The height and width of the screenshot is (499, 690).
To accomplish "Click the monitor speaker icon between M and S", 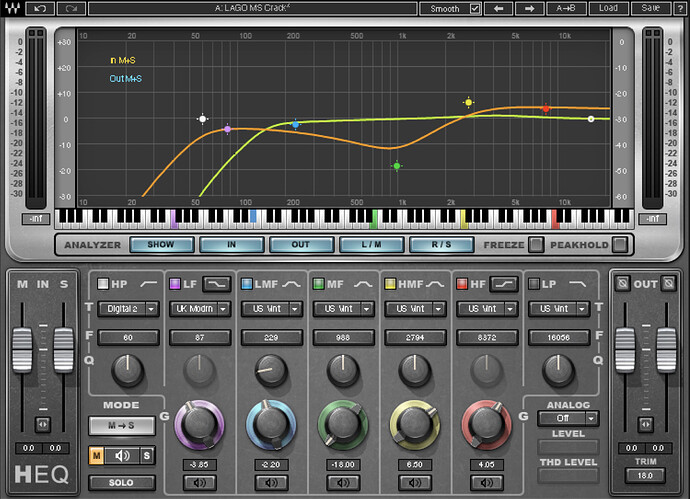I will click(x=122, y=456).
